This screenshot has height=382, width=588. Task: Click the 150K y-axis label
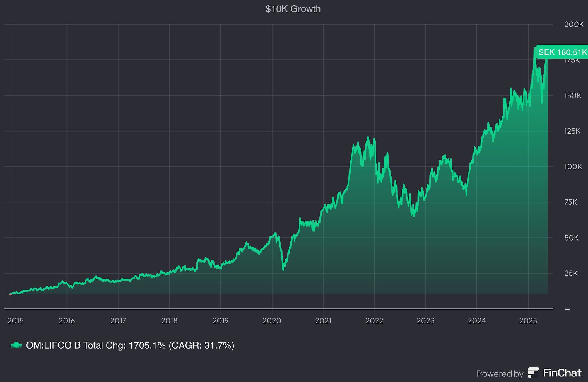point(572,95)
